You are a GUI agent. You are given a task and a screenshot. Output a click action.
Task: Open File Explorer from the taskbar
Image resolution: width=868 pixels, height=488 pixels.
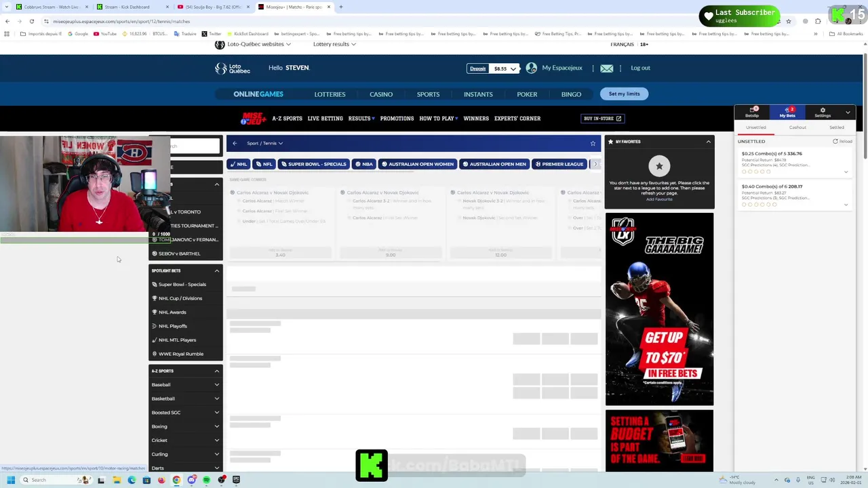[x=117, y=480]
